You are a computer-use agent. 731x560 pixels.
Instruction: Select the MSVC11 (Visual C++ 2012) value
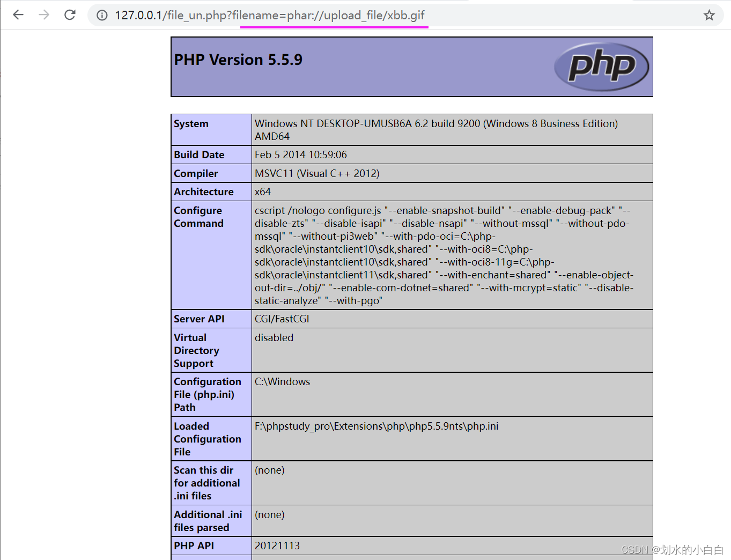click(x=317, y=174)
